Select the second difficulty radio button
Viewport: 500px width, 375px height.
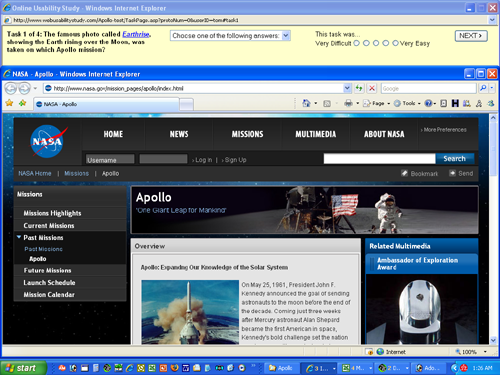point(366,43)
